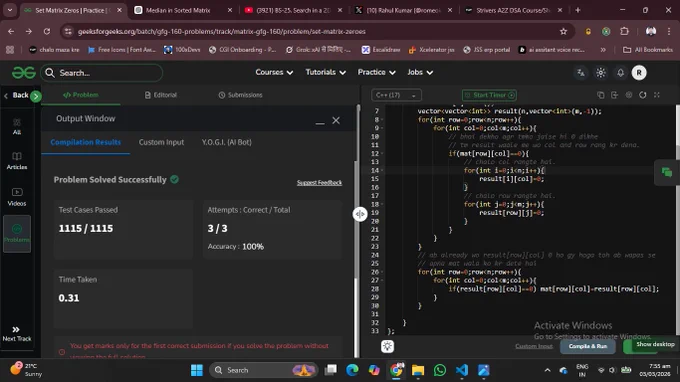The image size is (680, 382).
Task: Expand the Courses dropdown menu
Action: coord(274,72)
